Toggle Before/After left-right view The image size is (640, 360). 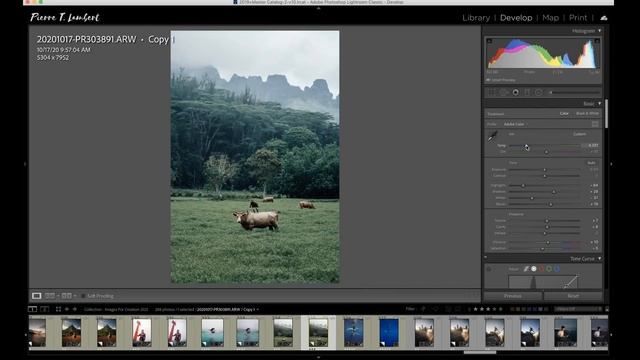pyautogui.click(x=50, y=296)
